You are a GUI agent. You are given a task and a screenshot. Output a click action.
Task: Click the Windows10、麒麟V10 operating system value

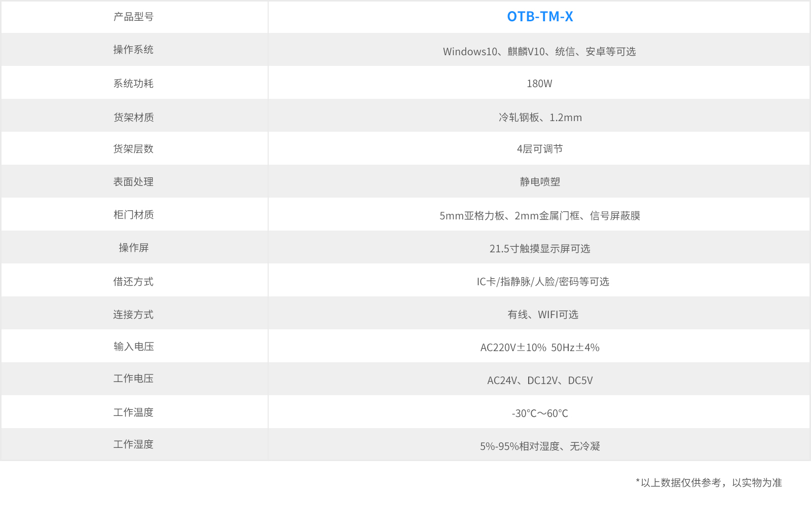click(539, 52)
